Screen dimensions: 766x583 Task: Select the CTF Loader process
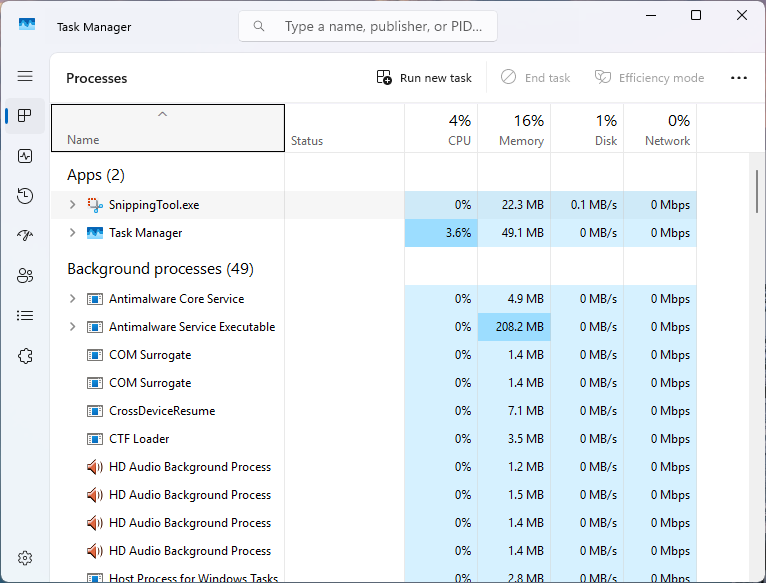139,439
